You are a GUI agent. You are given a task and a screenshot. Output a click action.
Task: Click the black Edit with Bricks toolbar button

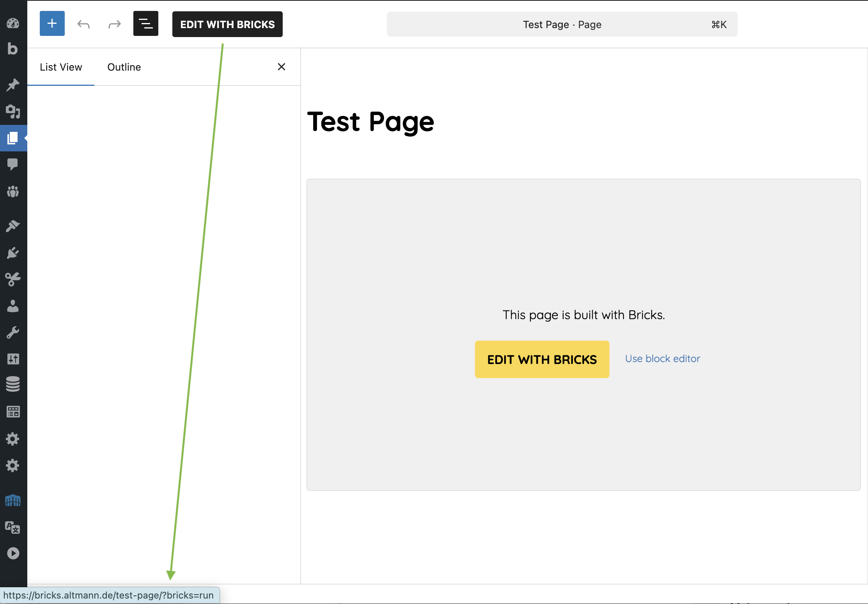[227, 24]
